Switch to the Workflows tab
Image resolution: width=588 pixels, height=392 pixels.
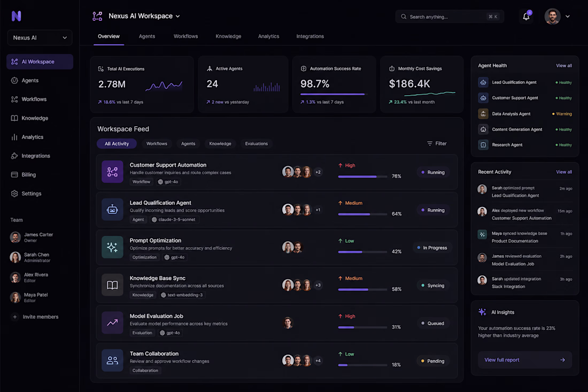185,36
